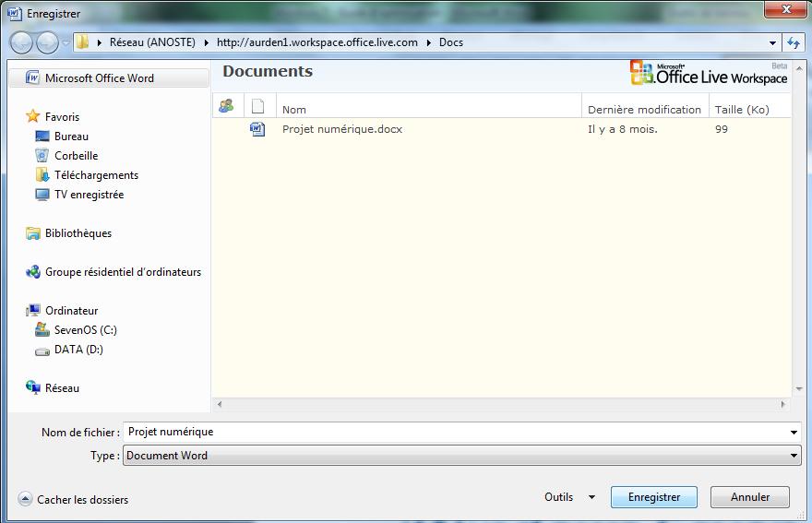Click the shared-users column header icon

226,106
